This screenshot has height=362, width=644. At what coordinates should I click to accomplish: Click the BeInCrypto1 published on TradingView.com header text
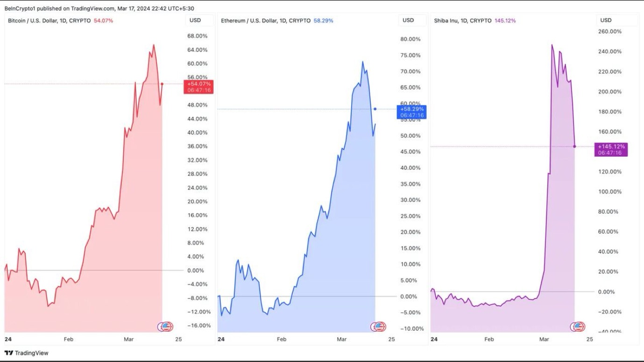point(99,8)
